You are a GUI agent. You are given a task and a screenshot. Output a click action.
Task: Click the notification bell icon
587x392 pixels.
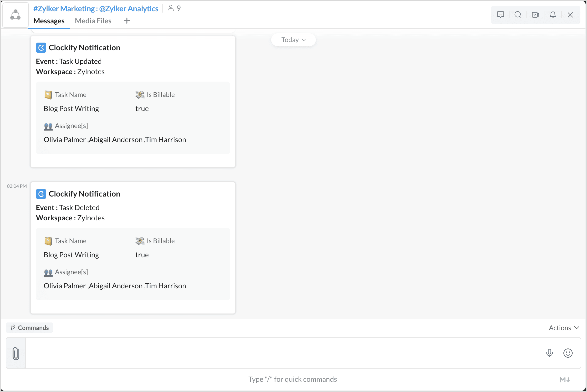[553, 15]
